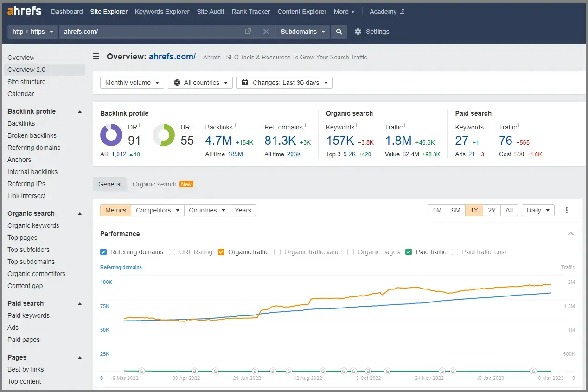588x392 pixels.
Task: Collapse the Organic search sidebar section
Action: (80, 214)
